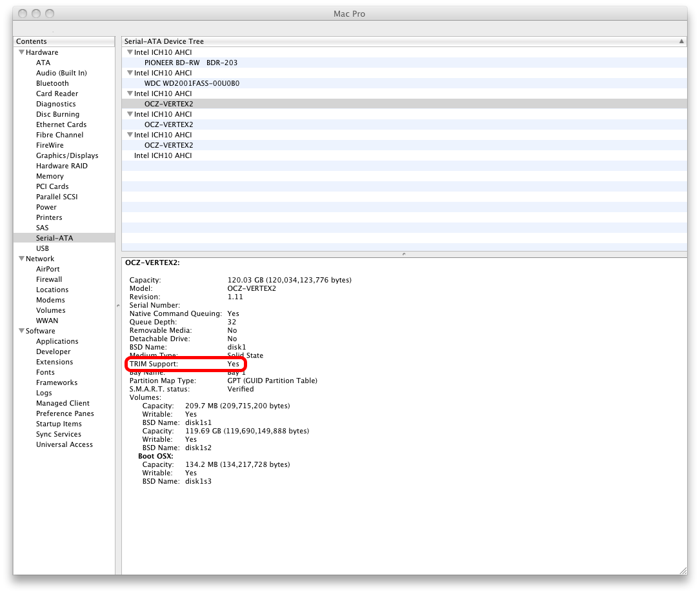Collapse Intel ICH10 AHCI above PIONEER BD-RW
700x594 pixels.
click(130, 52)
